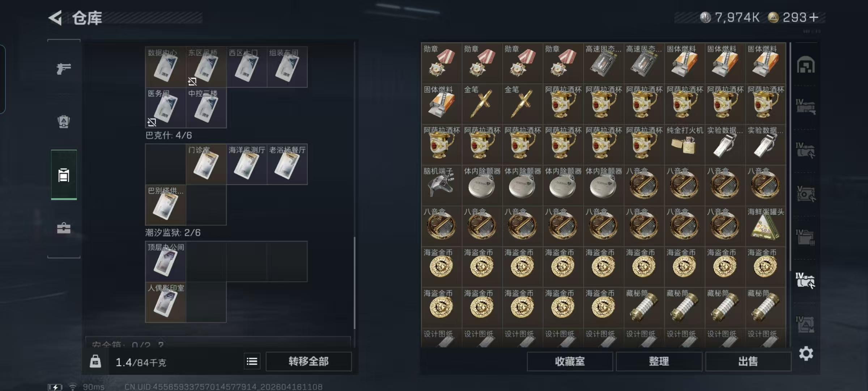Click the 转移全部 button

point(309,361)
